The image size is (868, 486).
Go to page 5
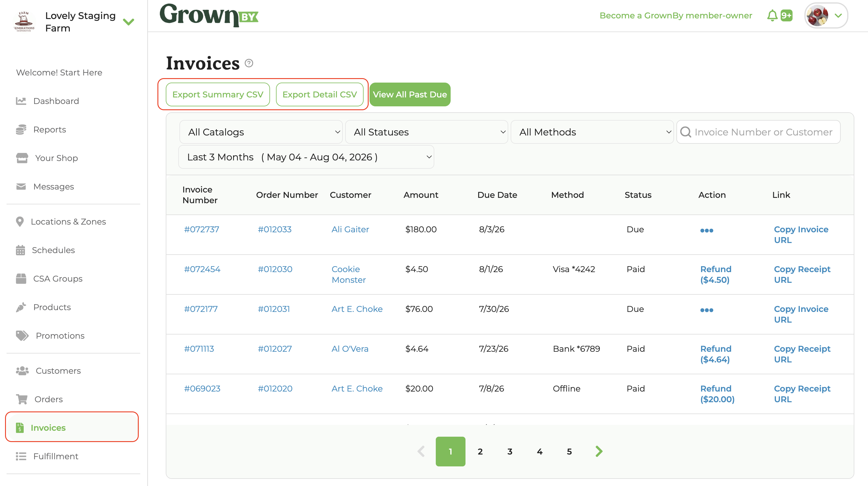[569, 451]
